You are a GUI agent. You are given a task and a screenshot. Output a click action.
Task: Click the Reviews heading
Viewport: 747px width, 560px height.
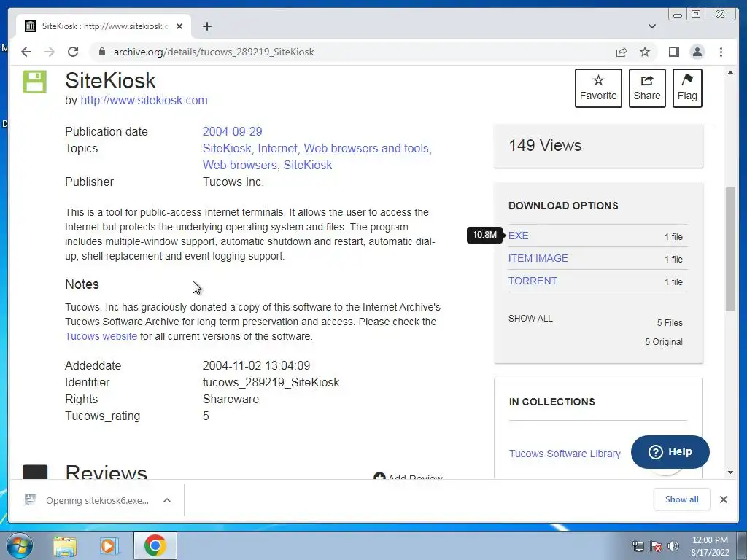click(107, 472)
